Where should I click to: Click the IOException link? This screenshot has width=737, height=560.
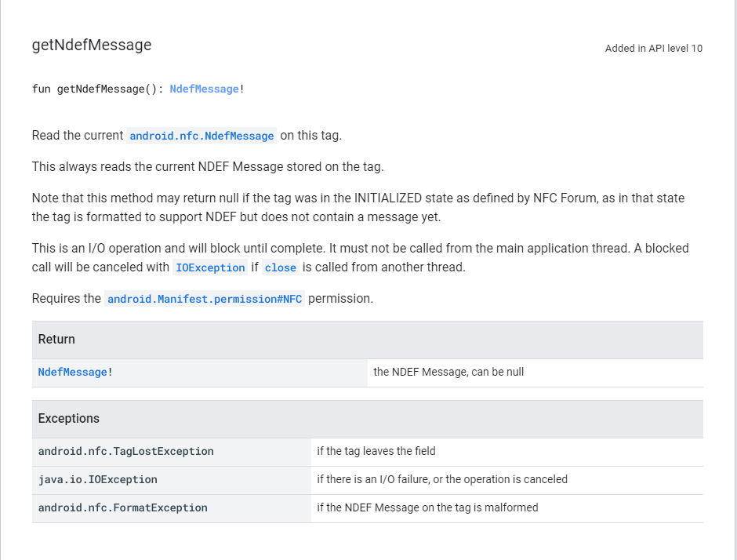210,267
